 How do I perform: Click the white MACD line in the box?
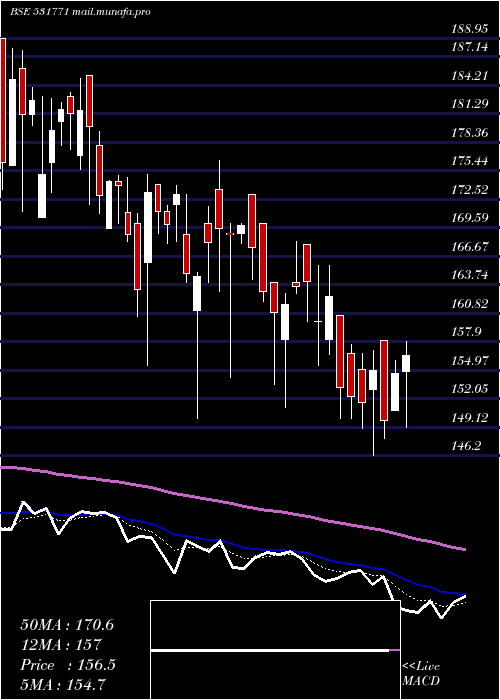pyautogui.click(x=270, y=650)
